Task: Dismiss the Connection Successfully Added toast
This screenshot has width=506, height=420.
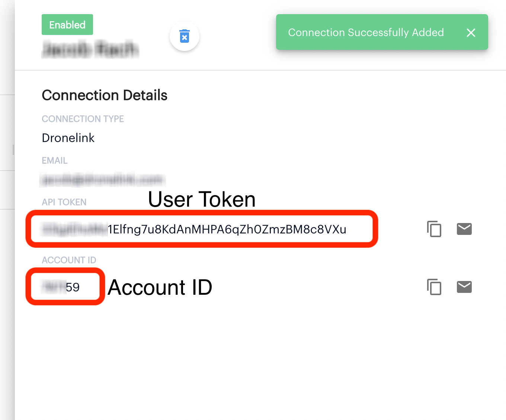Action: pyautogui.click(x=471, y=33)
